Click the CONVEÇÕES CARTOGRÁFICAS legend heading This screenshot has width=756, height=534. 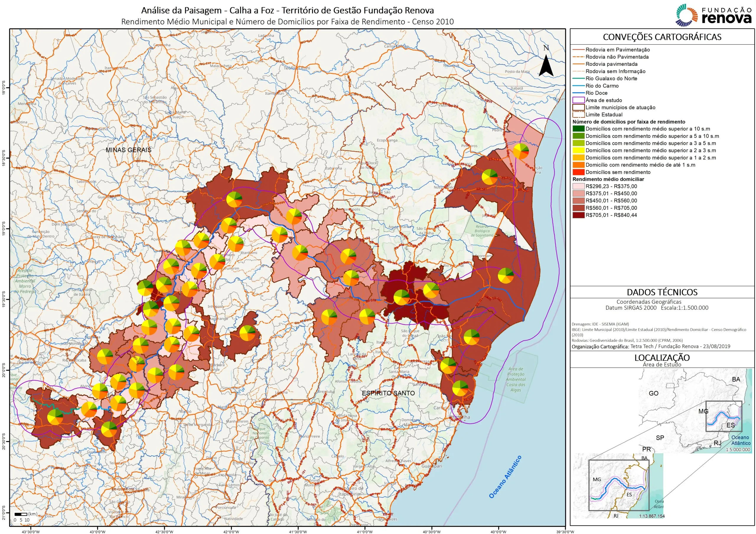pos(662,37)
